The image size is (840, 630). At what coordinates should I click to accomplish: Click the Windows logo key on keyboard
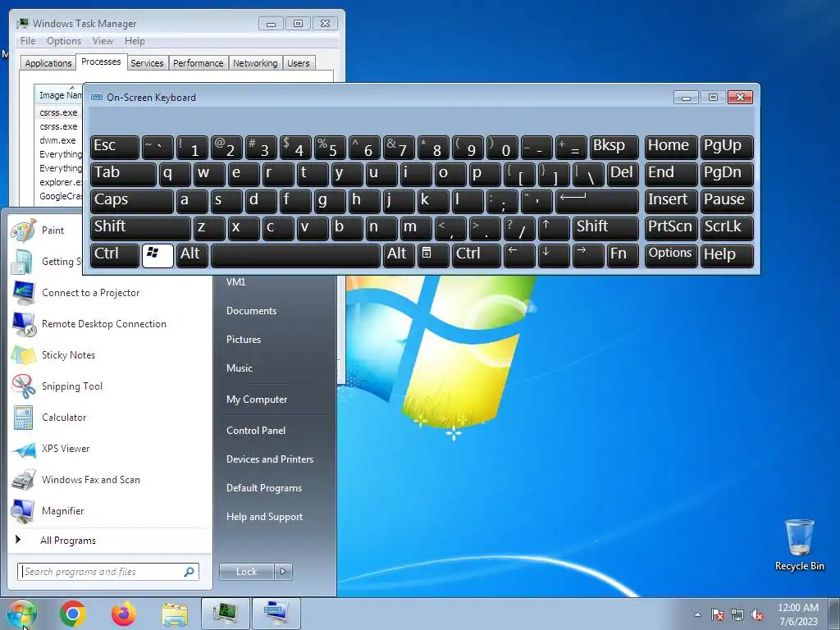157,255
